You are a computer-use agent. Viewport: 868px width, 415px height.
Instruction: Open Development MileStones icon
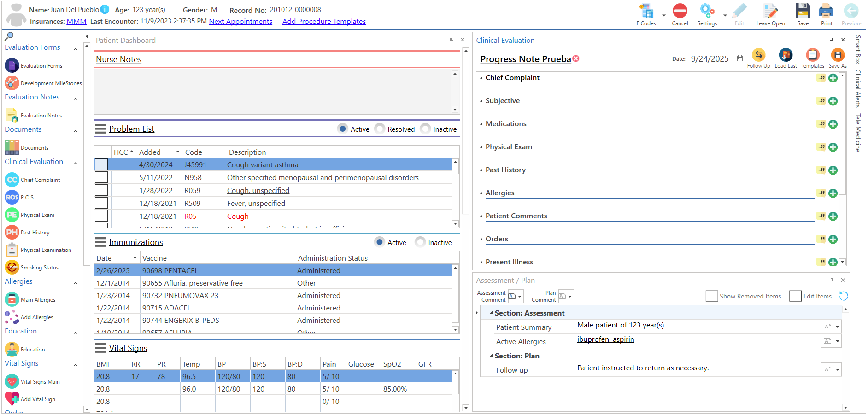tap(12, 83)
